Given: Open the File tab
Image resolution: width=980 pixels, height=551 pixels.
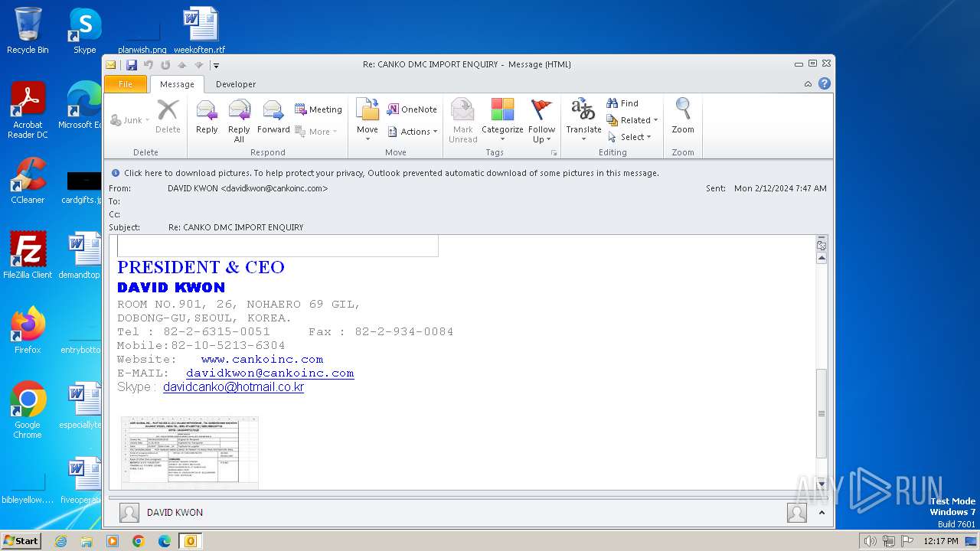Looking at the screenshot, I should [x=126, y=84].
